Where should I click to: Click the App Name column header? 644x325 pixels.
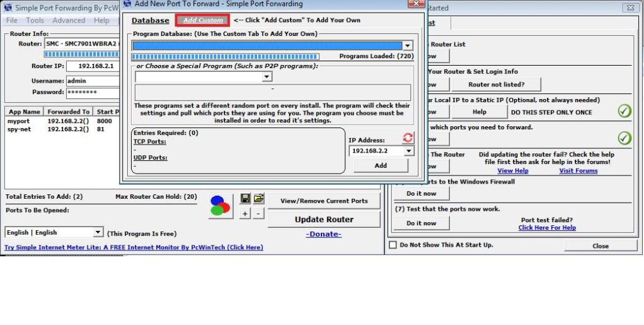[x=25, y=112]
